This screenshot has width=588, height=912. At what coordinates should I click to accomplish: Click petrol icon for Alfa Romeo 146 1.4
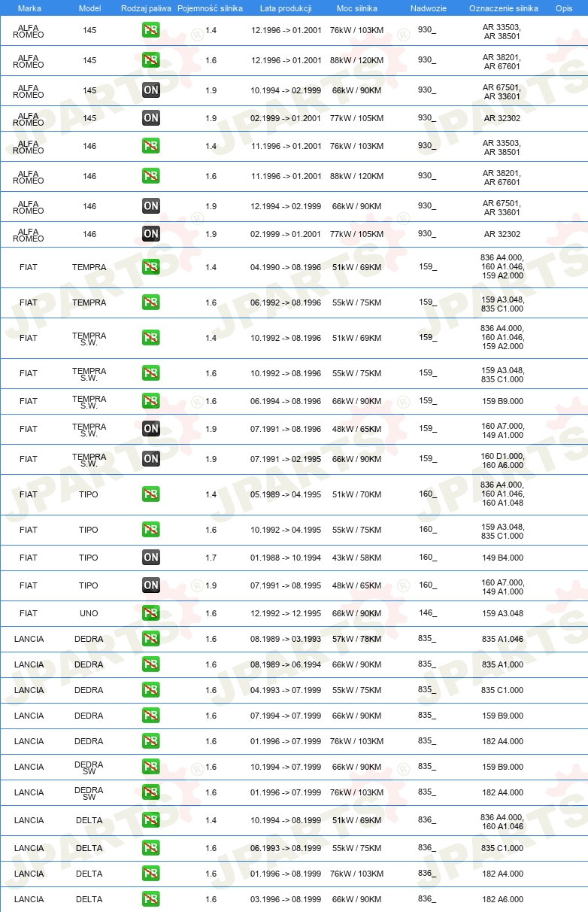[x=151, y=146]
